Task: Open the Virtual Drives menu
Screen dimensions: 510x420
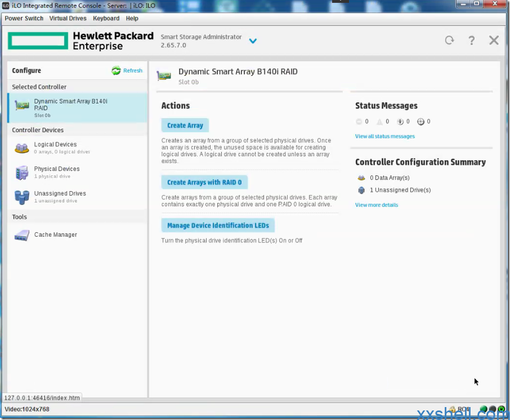Action: click(68, 19)
